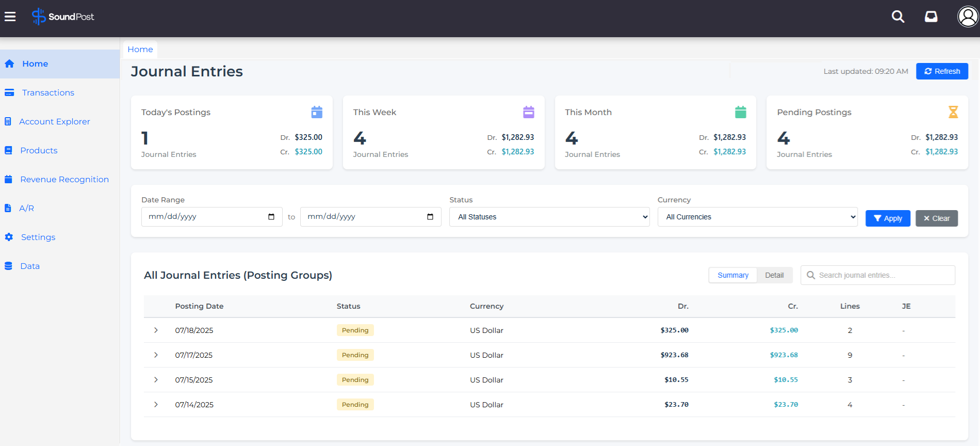Viewport: 980px width, 446px height.
Task: Click Pending badge for 07/17/2025
Action: 355,355
